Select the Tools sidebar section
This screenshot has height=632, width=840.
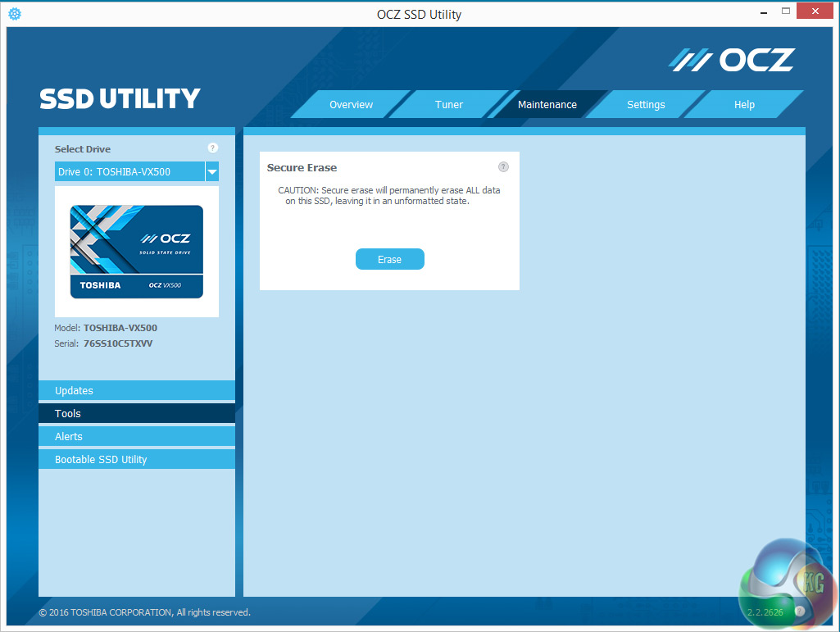pyautogui.click(x=137, y=414)
